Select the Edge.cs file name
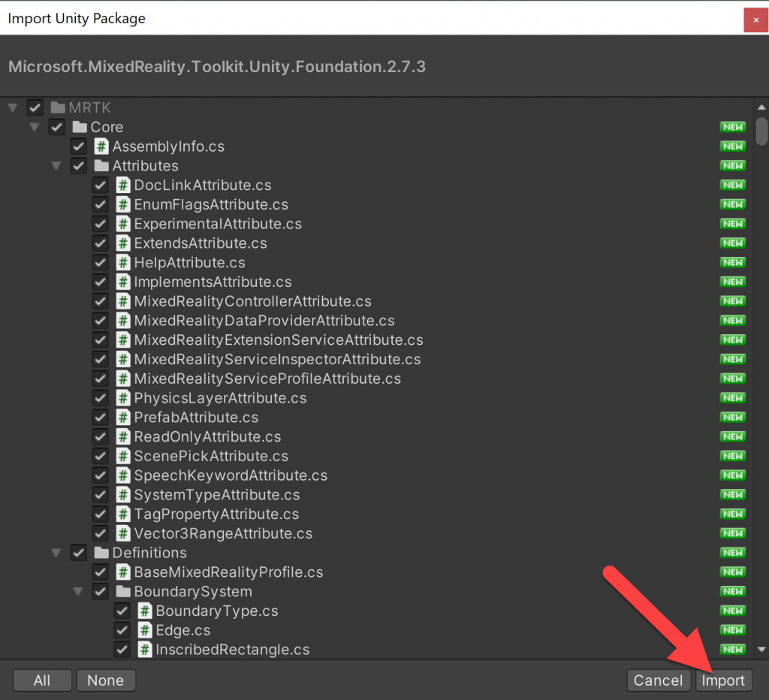769x700 pixels. click(183, 630)
